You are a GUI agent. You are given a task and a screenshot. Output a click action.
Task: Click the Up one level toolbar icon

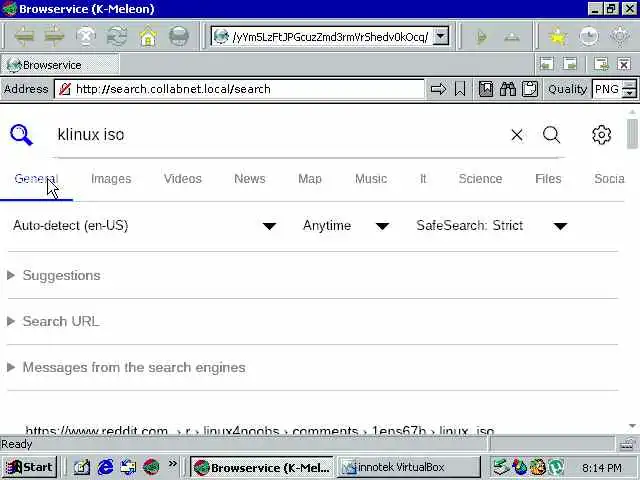pos(512,37)
